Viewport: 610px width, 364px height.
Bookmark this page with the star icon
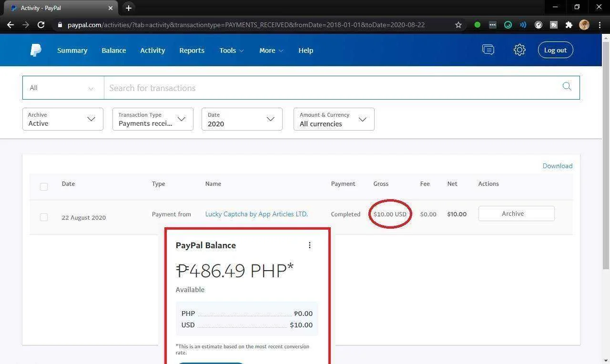pyautogui.click(x=458, y=25)
